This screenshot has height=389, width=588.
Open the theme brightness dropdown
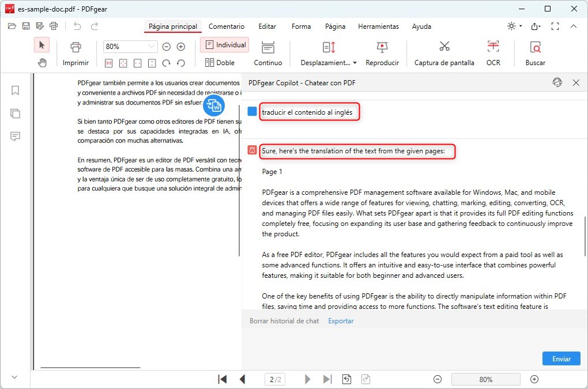coord(514,27)
